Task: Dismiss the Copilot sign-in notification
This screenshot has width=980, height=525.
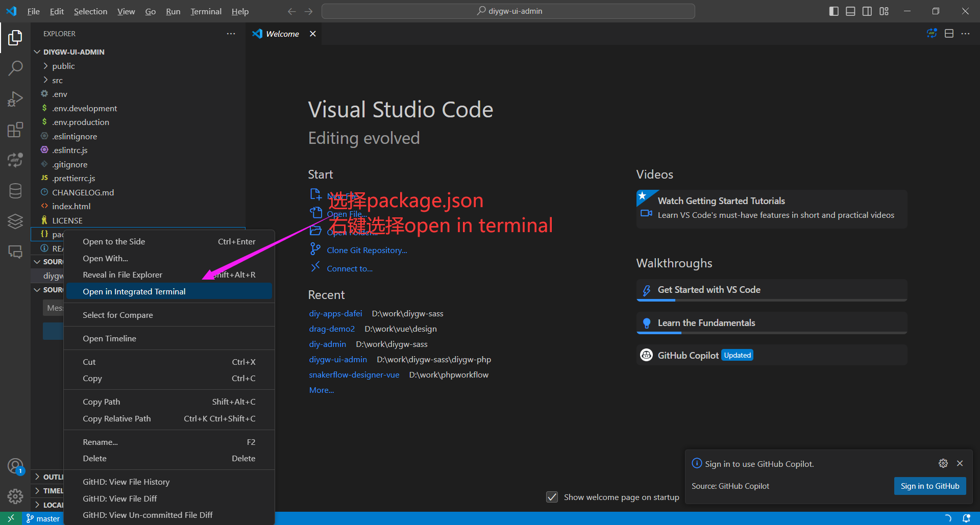Action: coord(960,463)
